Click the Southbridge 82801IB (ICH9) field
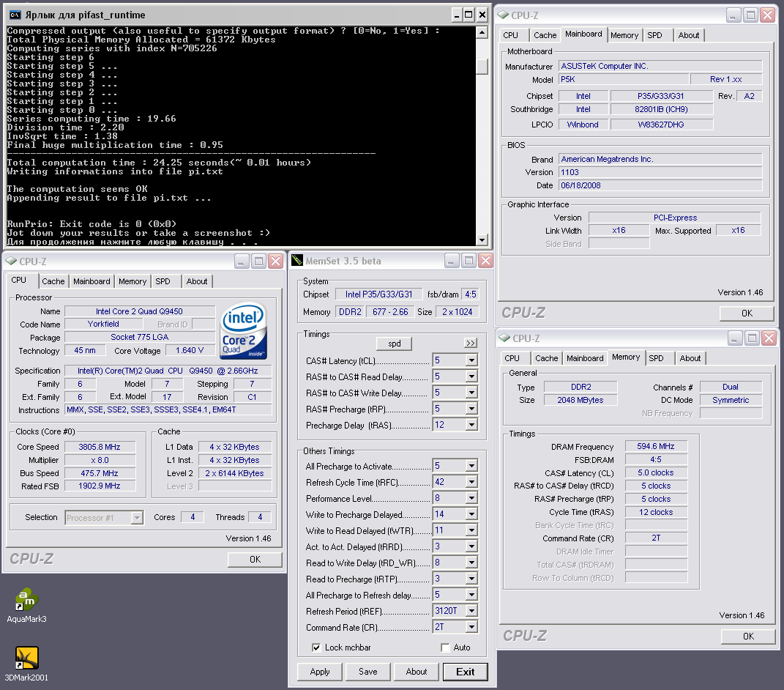 coord(661,109)
